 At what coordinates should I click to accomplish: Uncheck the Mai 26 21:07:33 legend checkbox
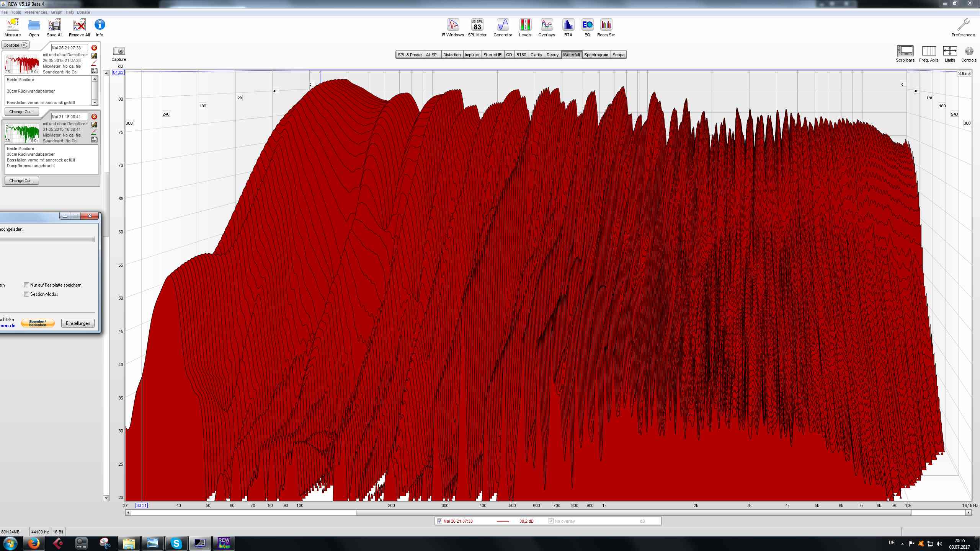point(439,521)
